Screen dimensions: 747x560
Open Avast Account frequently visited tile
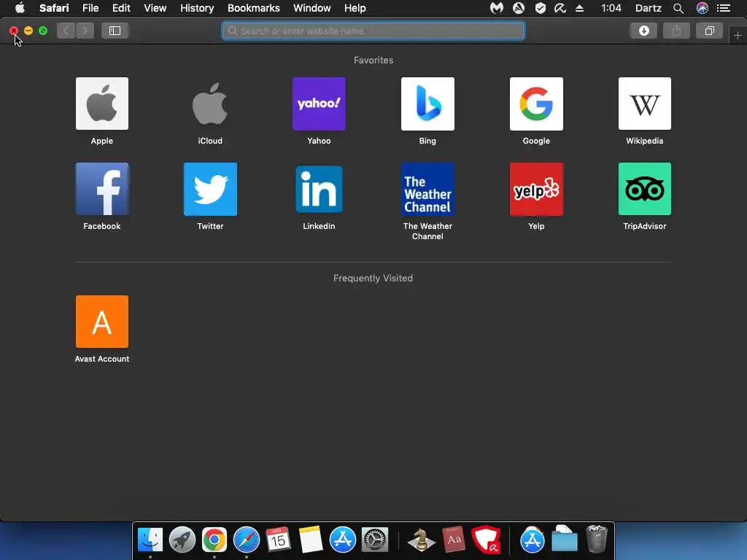coord(102,322)
